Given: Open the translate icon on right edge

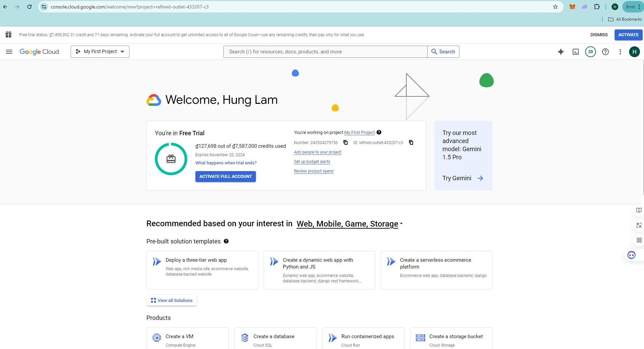Looking at the screenshot, I should [x=639, y=225].
